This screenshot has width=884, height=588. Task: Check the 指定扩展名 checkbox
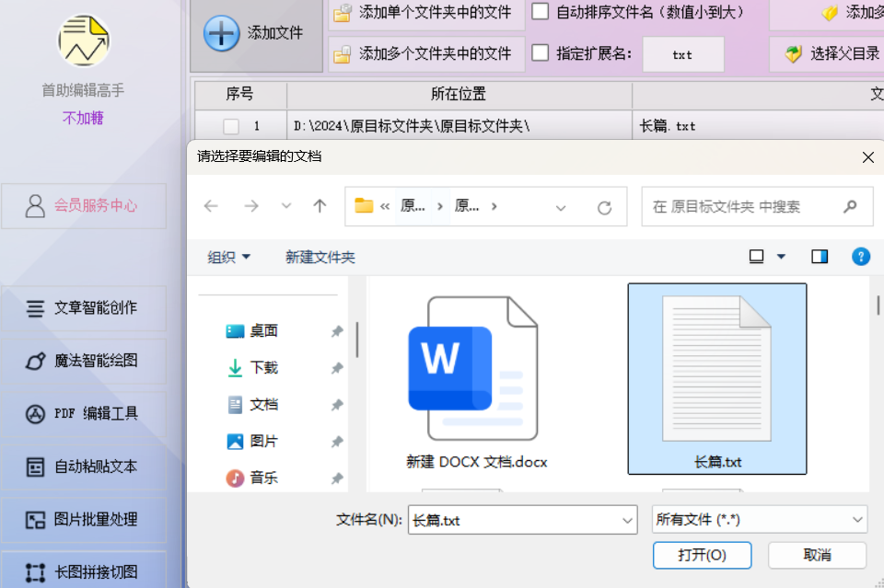click(541, 52)
